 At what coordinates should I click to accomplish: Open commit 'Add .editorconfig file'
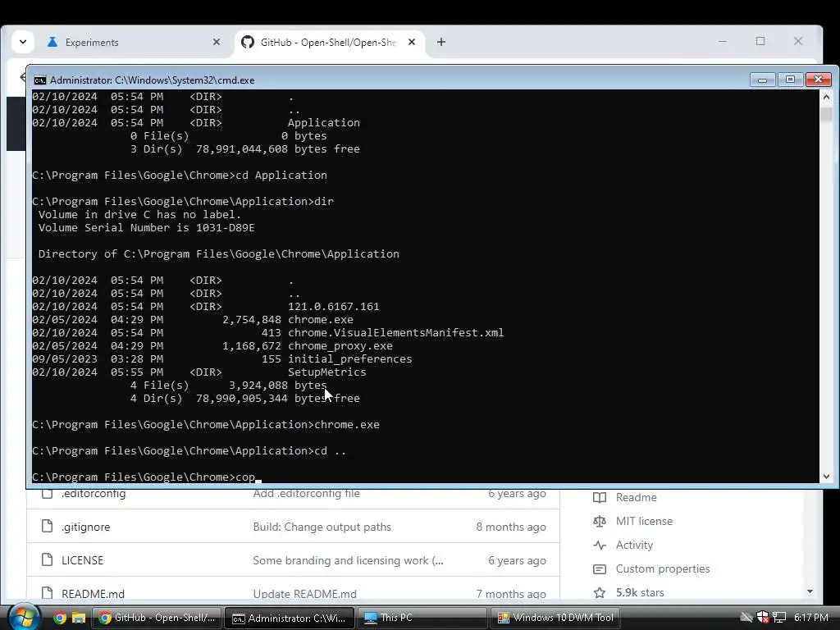pyautogui.click(x=306, y=493)
